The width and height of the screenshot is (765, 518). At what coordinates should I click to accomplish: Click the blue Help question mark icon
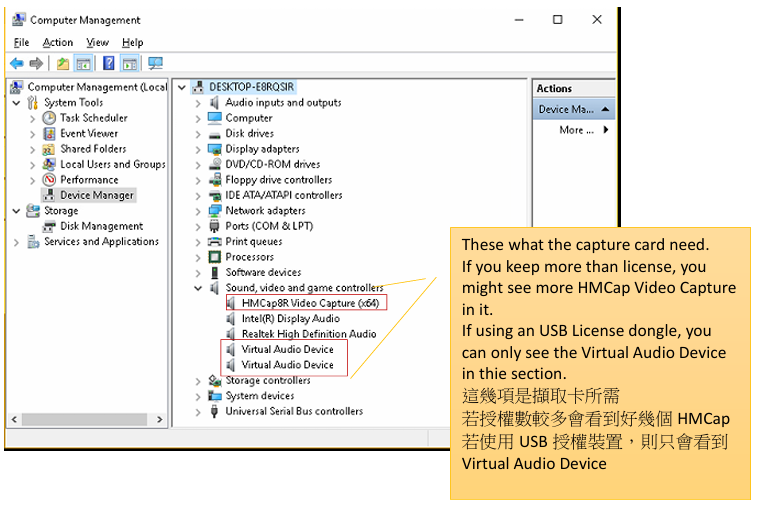pyautogui.click(x=109, y=63)
